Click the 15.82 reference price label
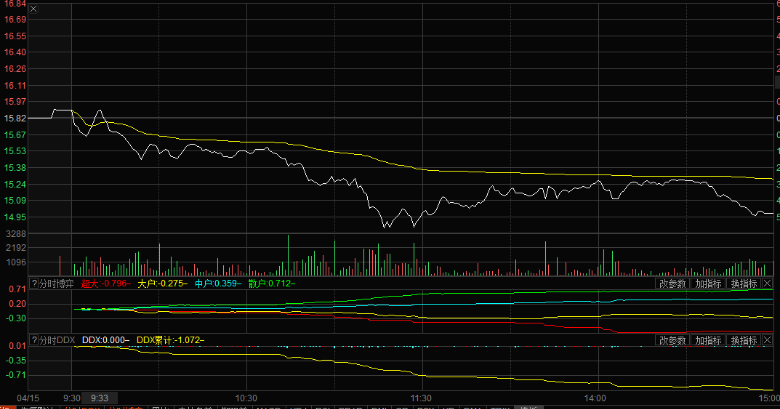 pyautogui.click(x=15, y=118)
